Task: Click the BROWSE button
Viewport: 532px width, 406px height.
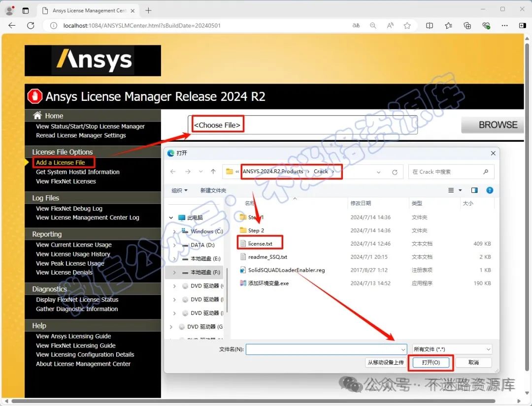Action: 493,125
